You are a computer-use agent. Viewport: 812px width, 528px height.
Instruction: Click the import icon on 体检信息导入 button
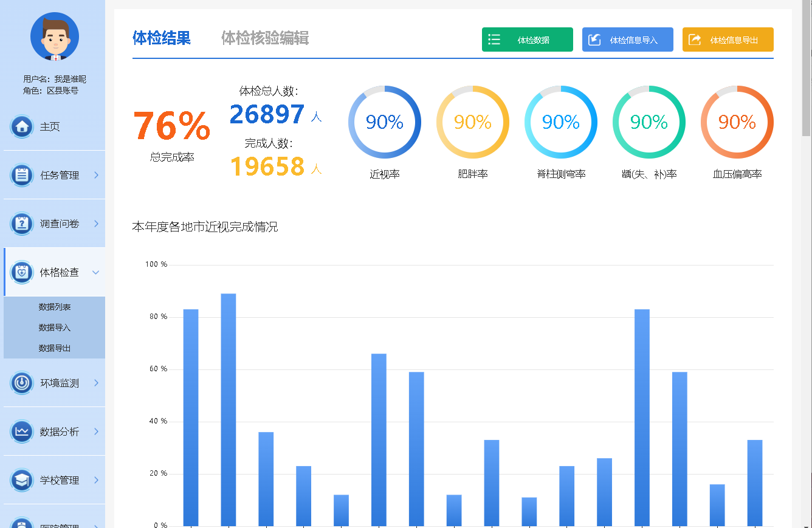594,39
